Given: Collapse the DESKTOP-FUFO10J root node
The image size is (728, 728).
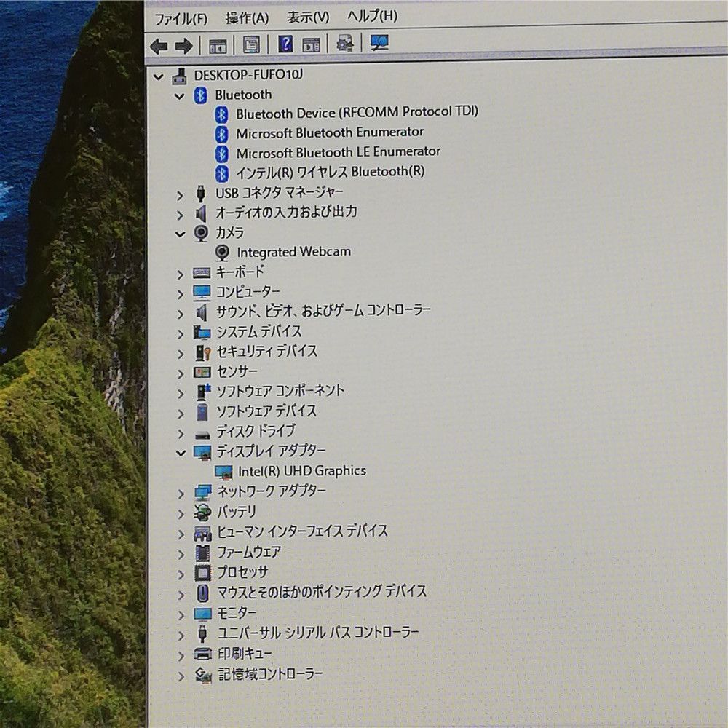Looking at the screenshot, I should pyautogui.click(x=158, y=77).
